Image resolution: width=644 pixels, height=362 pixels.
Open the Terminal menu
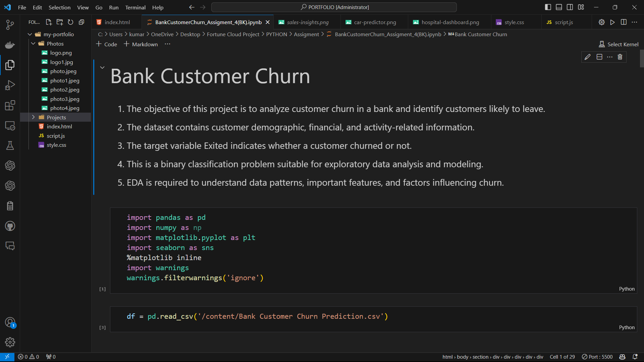point(135,7)
